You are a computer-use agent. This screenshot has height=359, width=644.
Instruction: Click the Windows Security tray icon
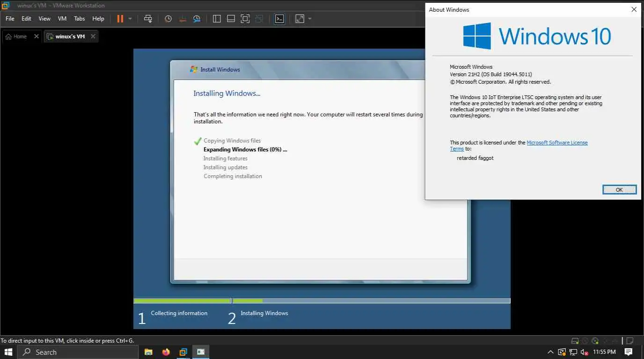coord(562,352)
